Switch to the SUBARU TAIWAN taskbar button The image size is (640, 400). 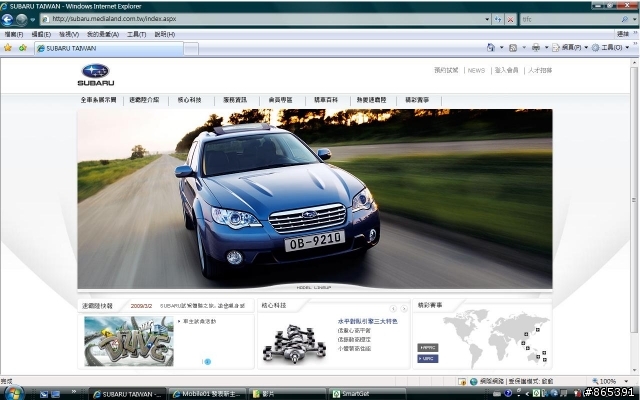tap(127, 394)
